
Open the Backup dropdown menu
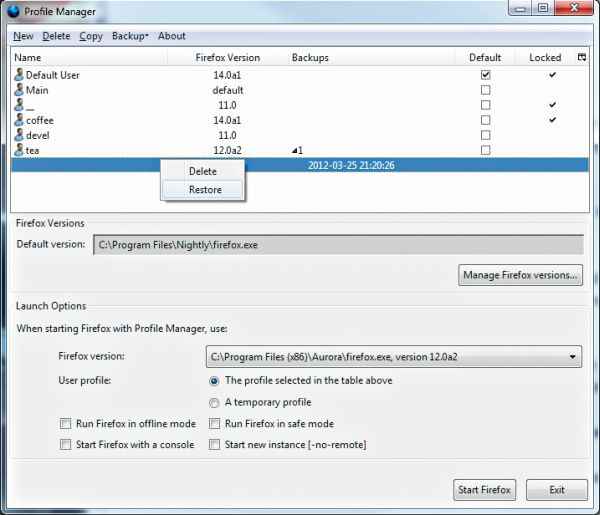pos(130,36)
